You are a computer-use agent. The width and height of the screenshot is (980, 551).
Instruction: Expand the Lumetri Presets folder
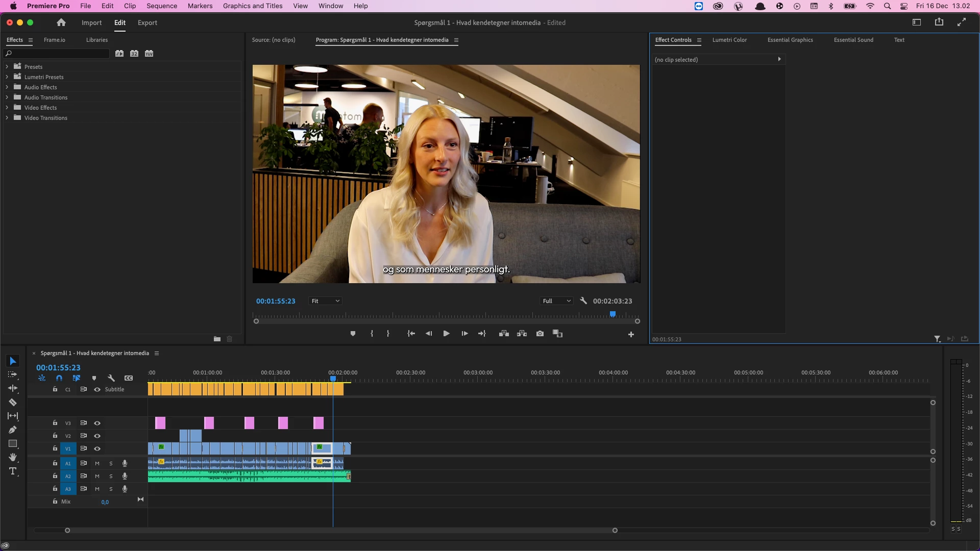(7, 77)
